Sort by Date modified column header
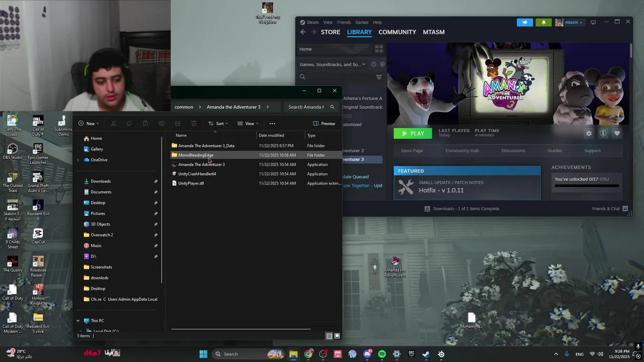644x362 pixels. point(281,135)
